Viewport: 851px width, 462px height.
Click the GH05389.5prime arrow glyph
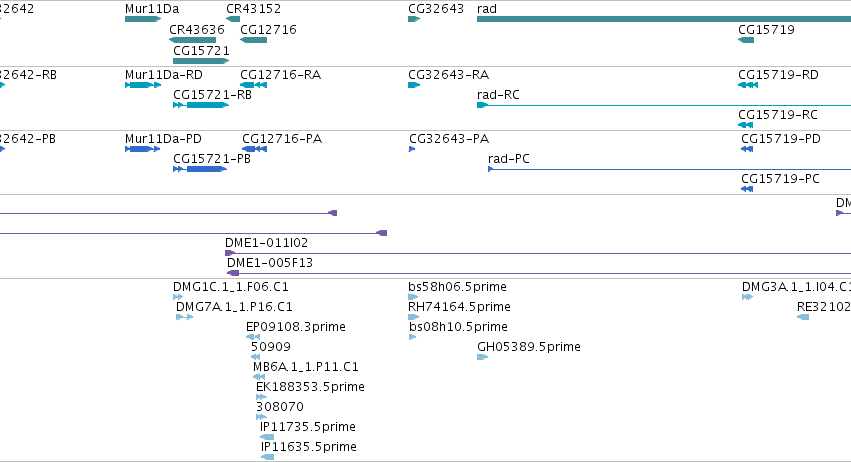482,357
